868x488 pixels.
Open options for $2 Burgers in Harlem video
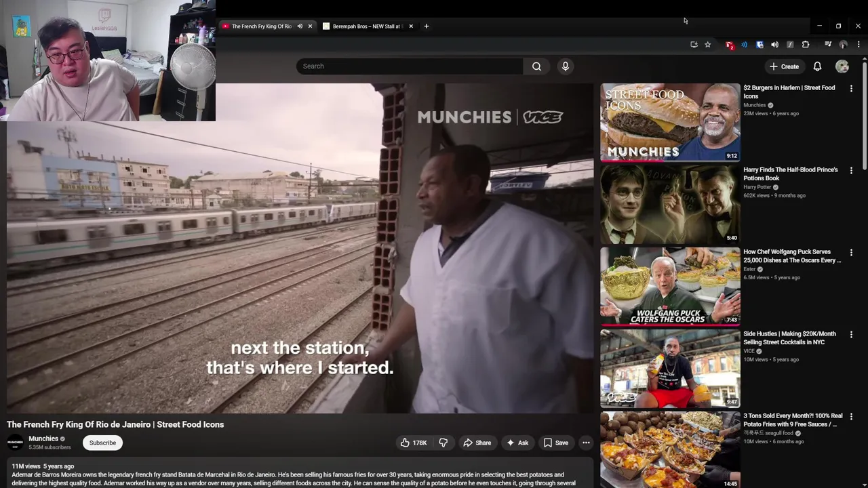851,88
